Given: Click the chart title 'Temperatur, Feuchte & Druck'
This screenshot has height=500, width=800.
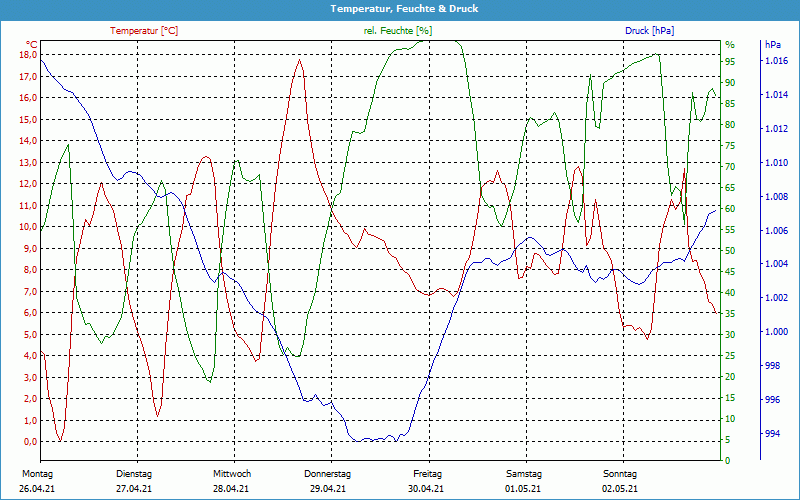Looking at the screenshot, I should [404, 9].
